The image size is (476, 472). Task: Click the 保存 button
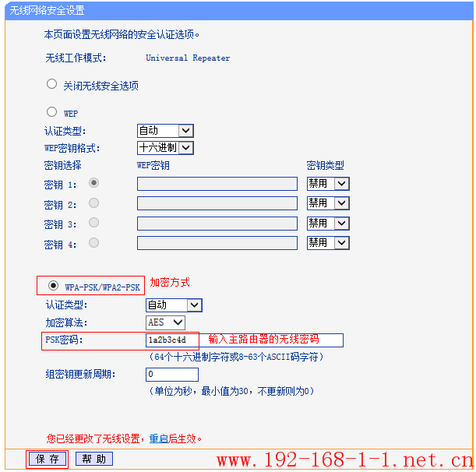tap(47, 459)
